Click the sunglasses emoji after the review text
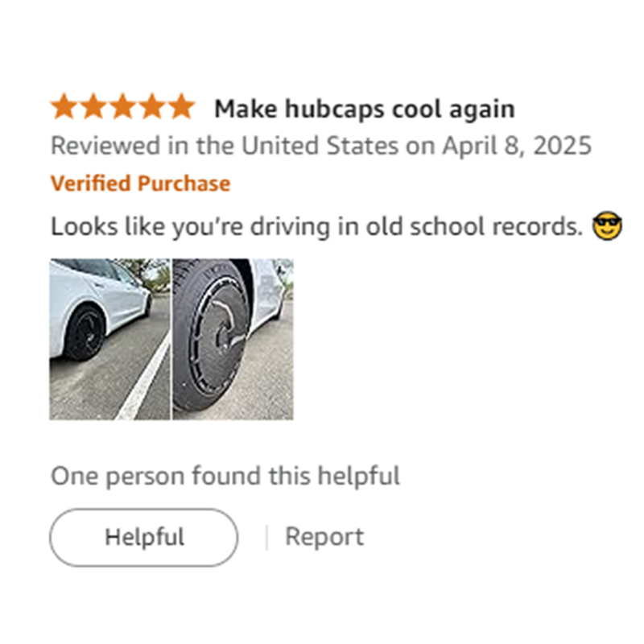Viewport: 644px width, 644px height. point(607,226)
